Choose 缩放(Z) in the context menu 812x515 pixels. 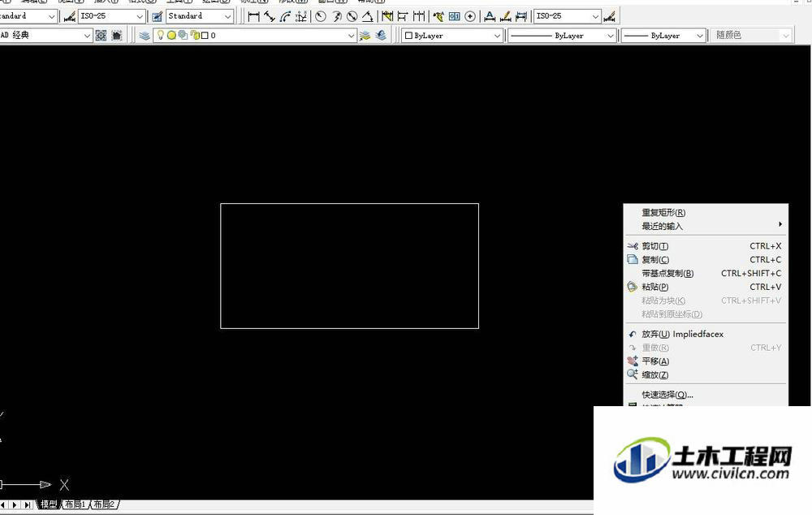[x=706, y=374]
